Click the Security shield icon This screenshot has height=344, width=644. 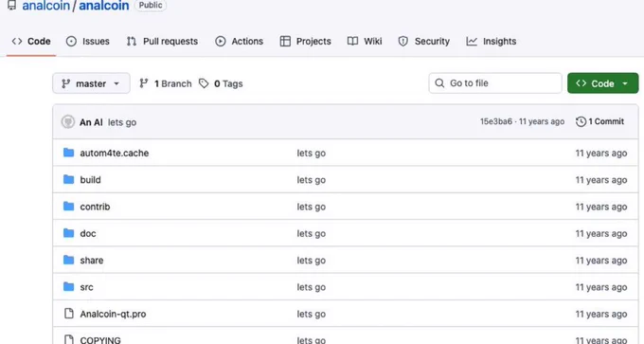click(403, 42)
